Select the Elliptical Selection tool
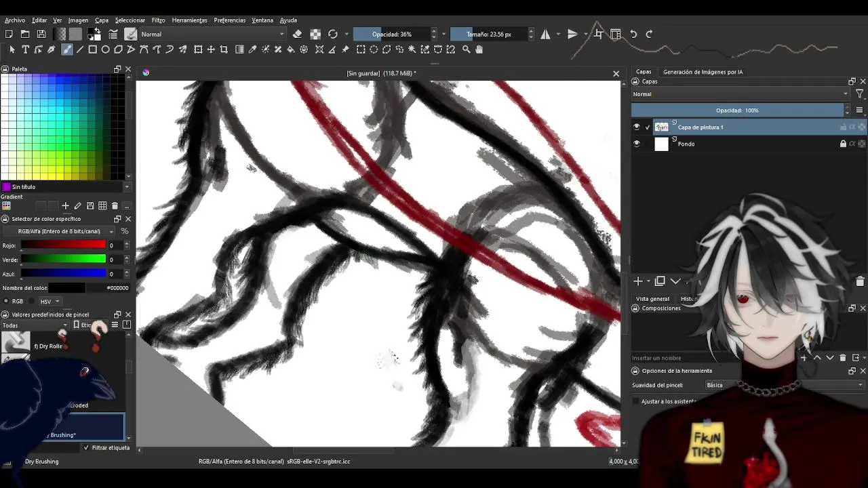 [374, 49]
